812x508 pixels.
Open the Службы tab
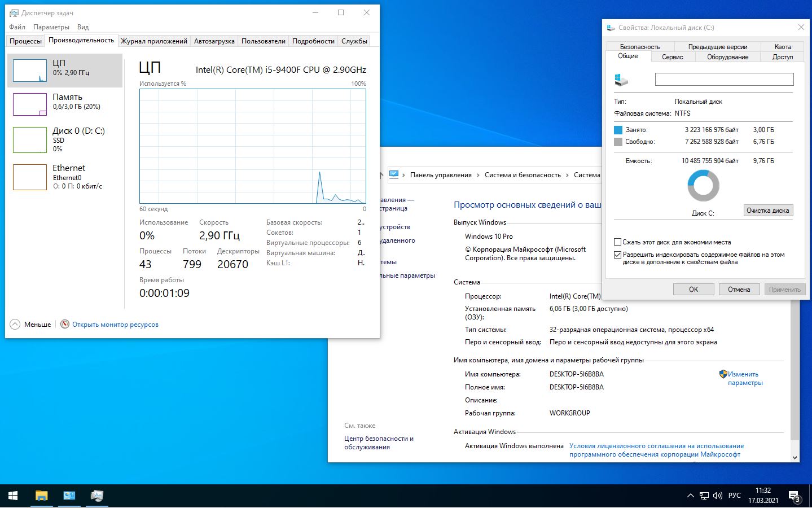coord(354,41)
